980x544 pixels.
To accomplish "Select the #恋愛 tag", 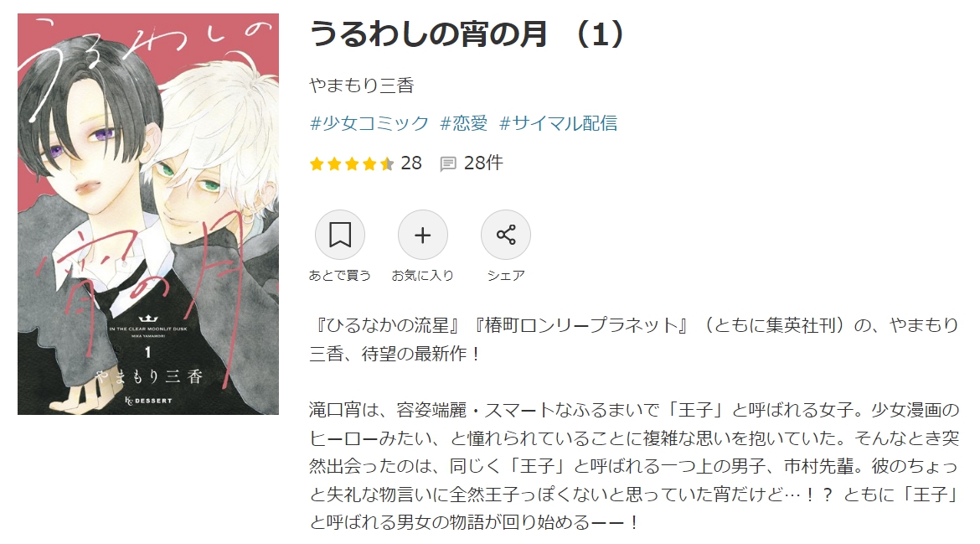I will [464, 123].
